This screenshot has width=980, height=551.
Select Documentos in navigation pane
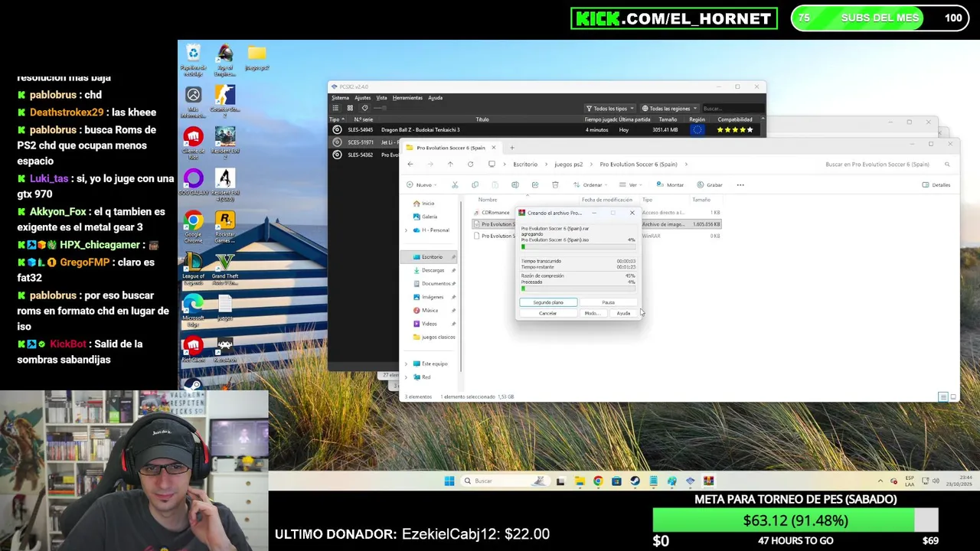click(x=433, y=283)
